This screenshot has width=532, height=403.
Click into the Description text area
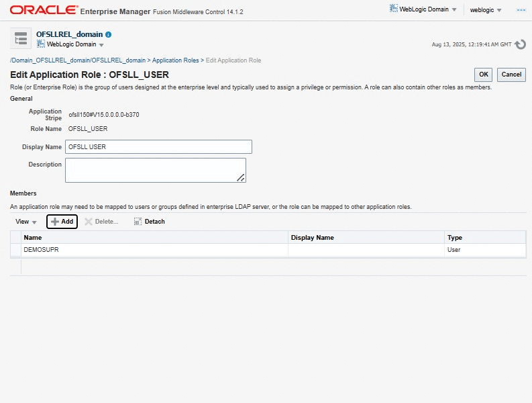click(x=156, y=170)
